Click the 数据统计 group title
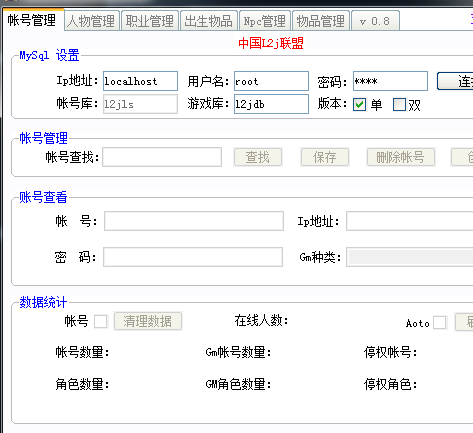Viewport: 473px width, 433px height. click(x=43, y=302)
